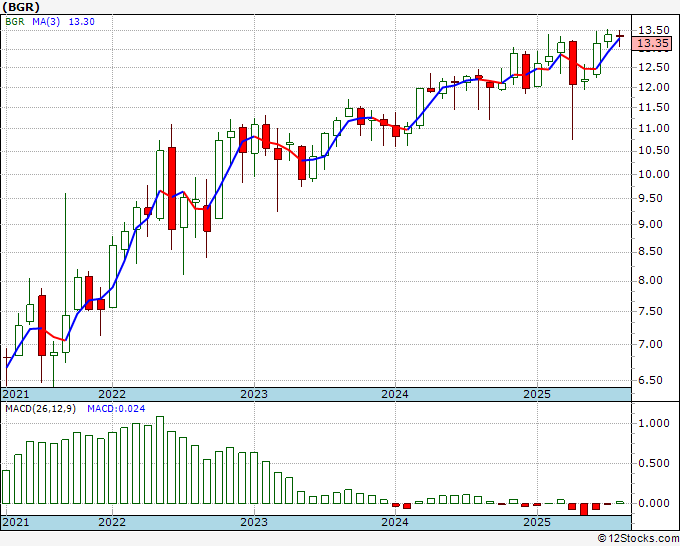
Task: Click the 10.00 price axis label
Action: pyautogui.click(x=654, y=174)
